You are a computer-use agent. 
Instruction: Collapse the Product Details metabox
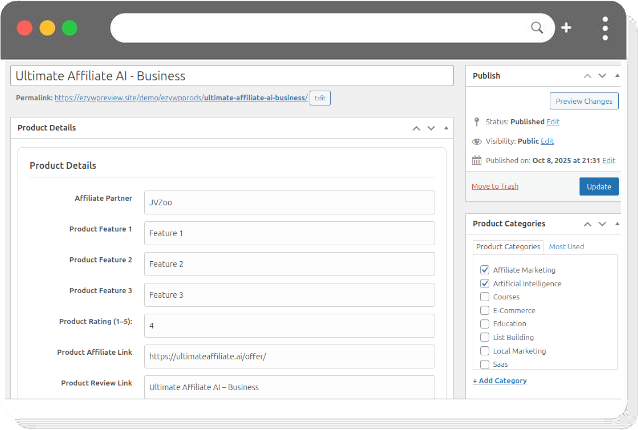446,128
